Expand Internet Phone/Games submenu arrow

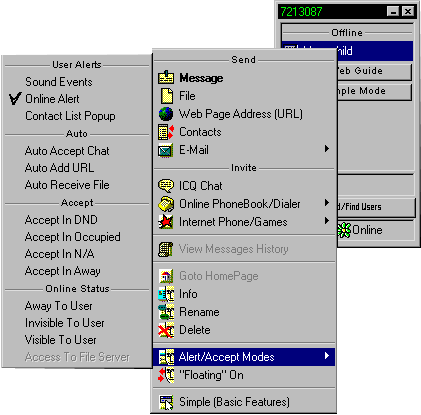(x=327, y=221)
